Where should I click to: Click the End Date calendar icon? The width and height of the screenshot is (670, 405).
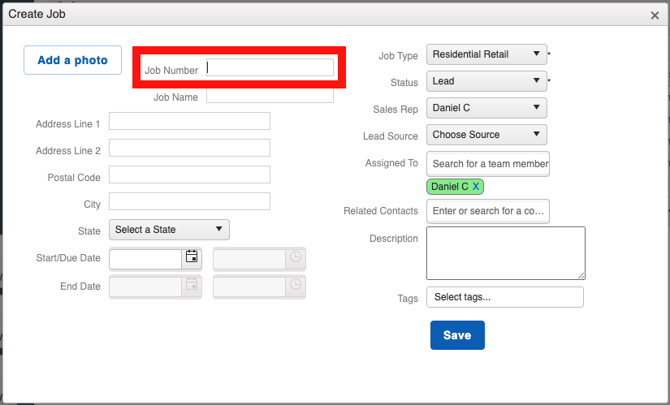[x=192, y=287]
